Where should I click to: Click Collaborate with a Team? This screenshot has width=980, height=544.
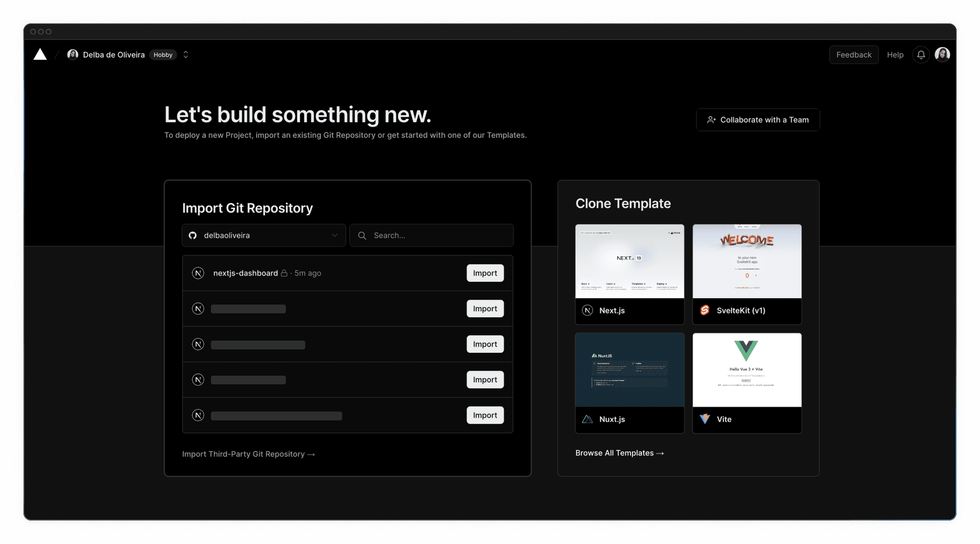[x=757, y=120]
